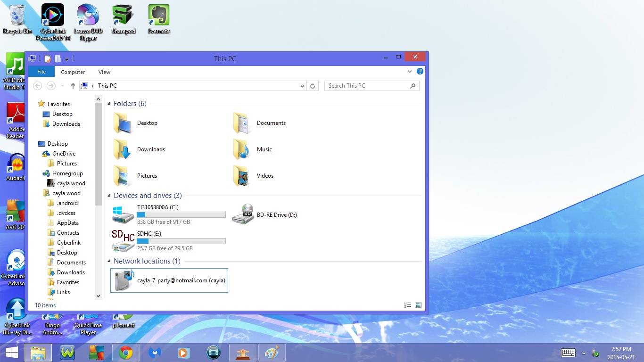The height and width of the screenshot is (362, 644).
Task: Open the address bar history dropdown
Action: click(303, 86)
